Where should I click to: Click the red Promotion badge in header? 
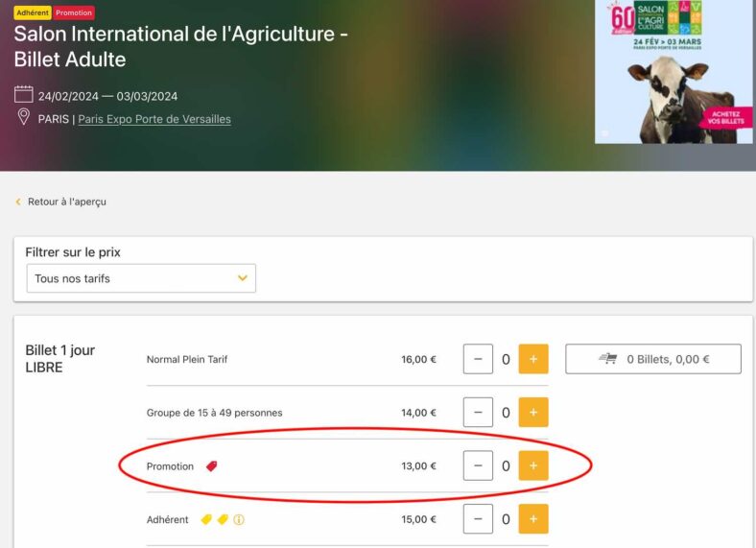point(74,13)
